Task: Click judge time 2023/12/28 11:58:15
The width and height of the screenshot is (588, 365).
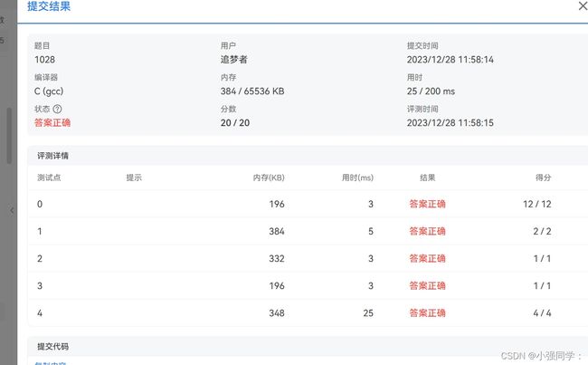Action: tap(450, 123)
